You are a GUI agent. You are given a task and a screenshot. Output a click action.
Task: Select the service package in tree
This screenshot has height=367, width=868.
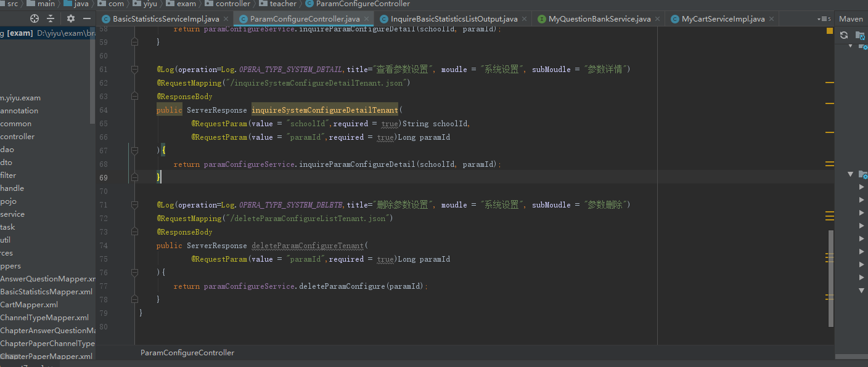pos(12,214)
